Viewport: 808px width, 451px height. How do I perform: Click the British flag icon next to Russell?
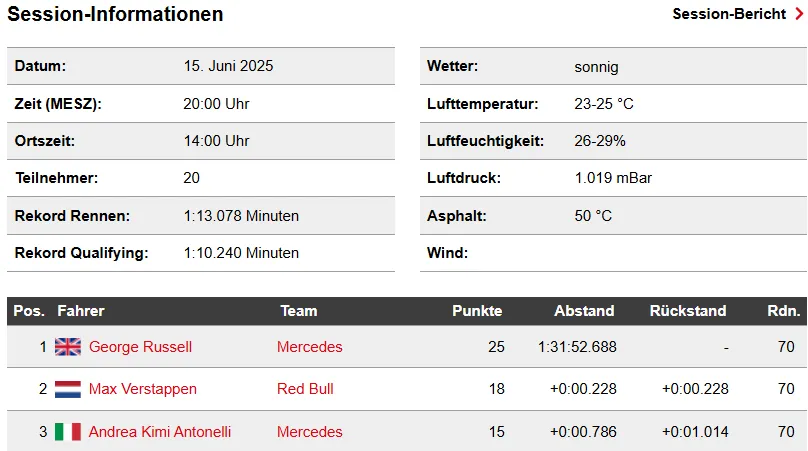point(68,347)
